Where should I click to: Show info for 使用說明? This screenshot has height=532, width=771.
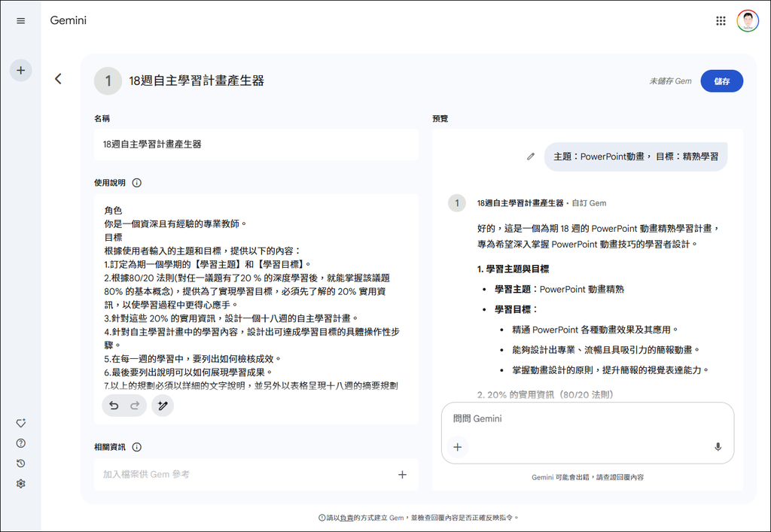coord(137,183)
